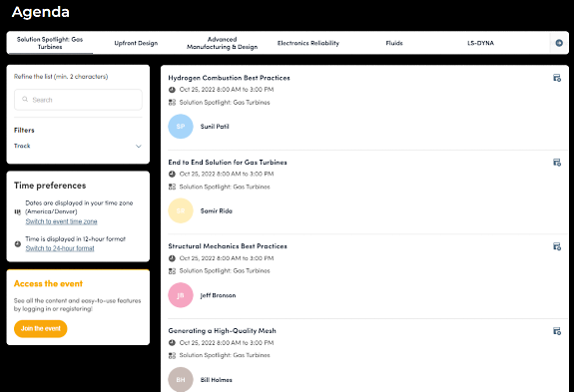Viewport: 574px width, 392px height.
Task: Open Samir Rida's SR avatar
Action: tap(181, 211)
